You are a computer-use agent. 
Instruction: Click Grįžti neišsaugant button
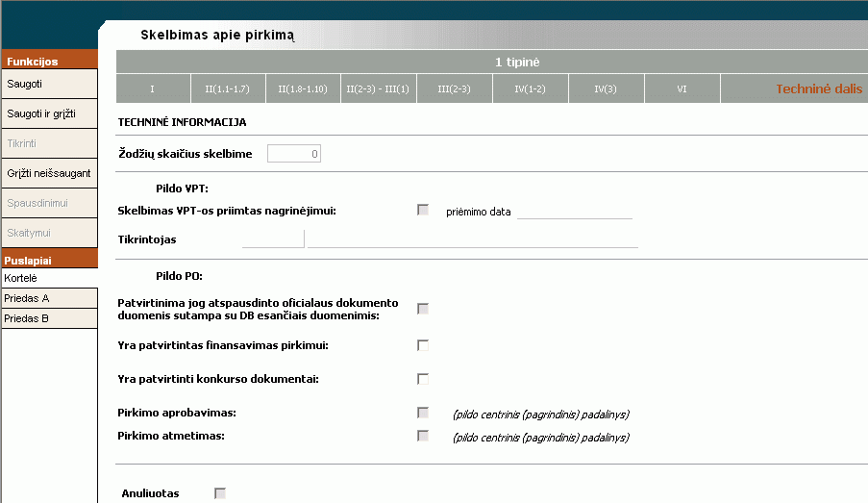49,173
